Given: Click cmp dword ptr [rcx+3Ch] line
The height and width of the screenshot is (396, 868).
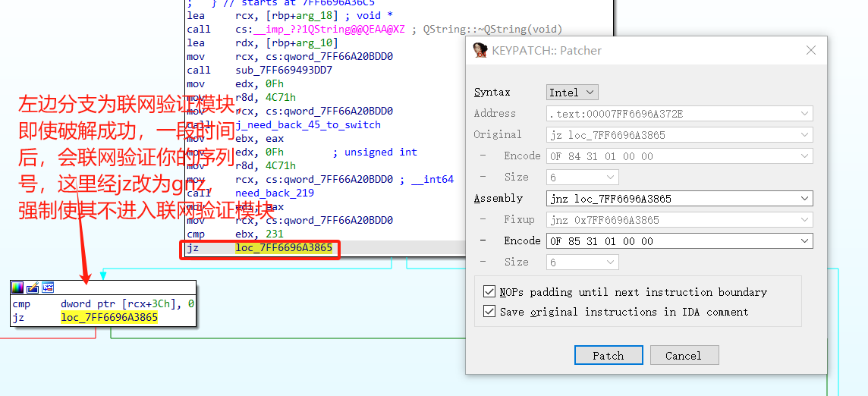Looking at the screenshot, I should point(103,304).
